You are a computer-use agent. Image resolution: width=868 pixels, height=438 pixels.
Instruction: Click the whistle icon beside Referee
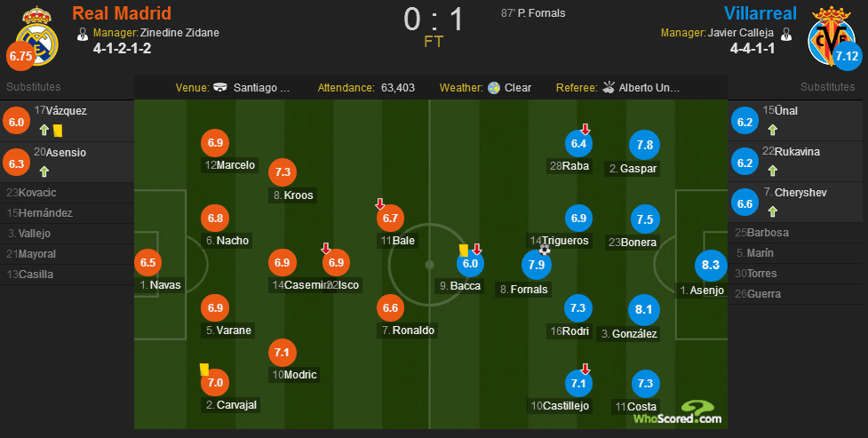click(609, 87)
